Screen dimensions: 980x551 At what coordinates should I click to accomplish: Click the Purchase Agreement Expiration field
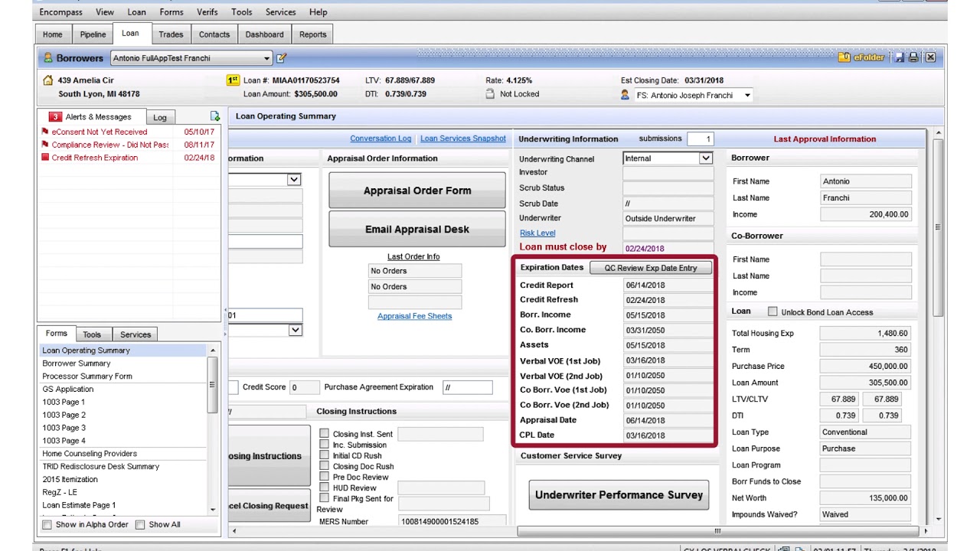(467, 387)
